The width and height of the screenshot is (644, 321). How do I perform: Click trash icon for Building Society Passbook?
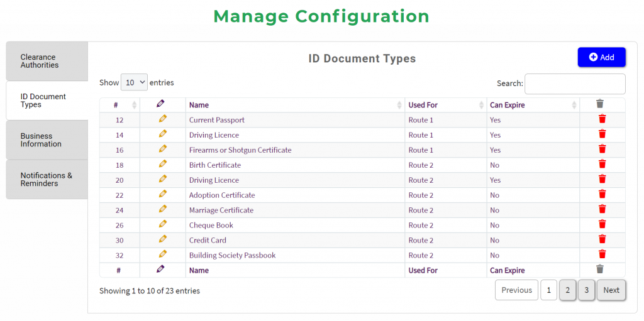tap(602, 255)
